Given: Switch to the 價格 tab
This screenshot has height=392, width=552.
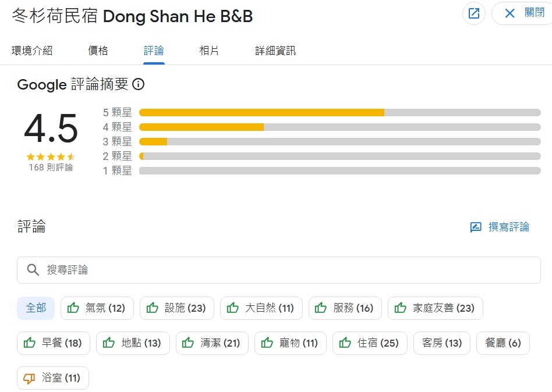Looking at the screenshot, I should (98, 51).
